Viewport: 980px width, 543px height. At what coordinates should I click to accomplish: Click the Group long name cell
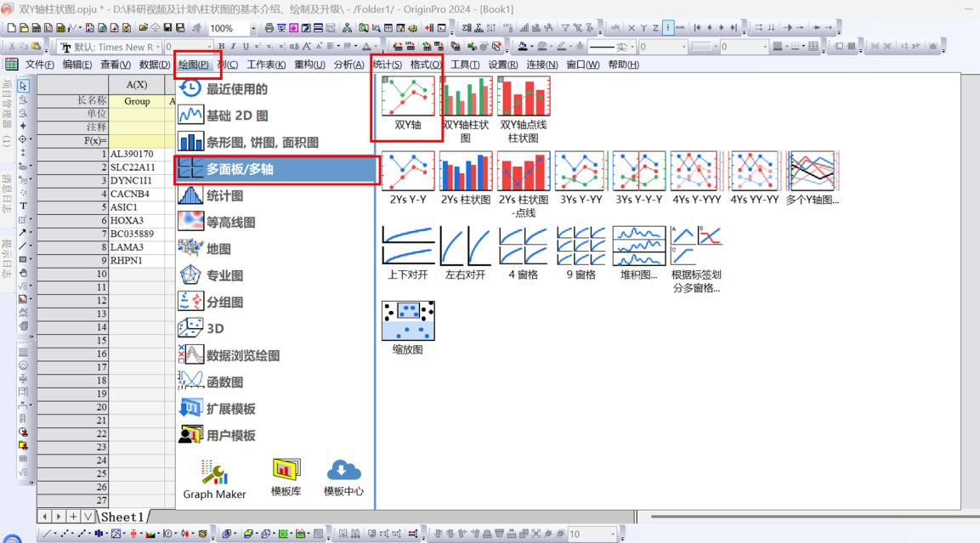pyautogui.click(x=137, y=100)
